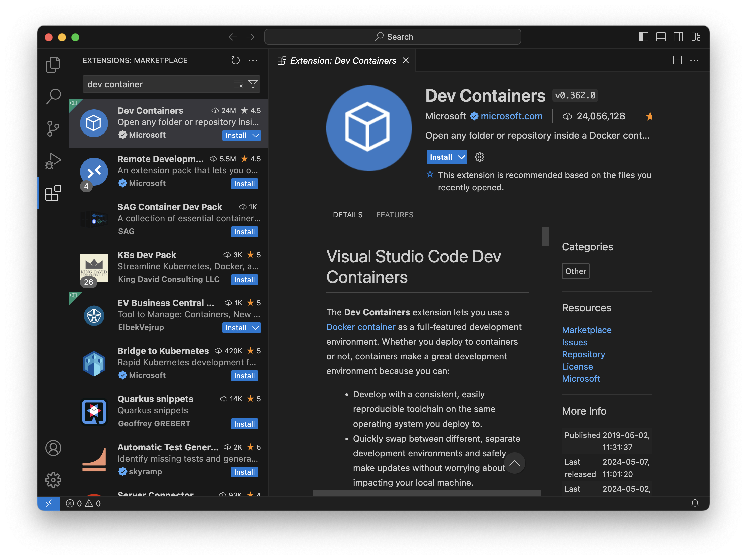
Task: Select the Bridge to Kubernetes entry
Action: tap(169, 364)
